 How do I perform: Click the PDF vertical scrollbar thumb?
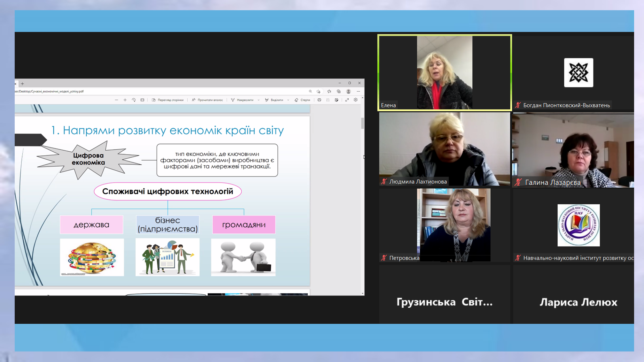coord(362,123)
